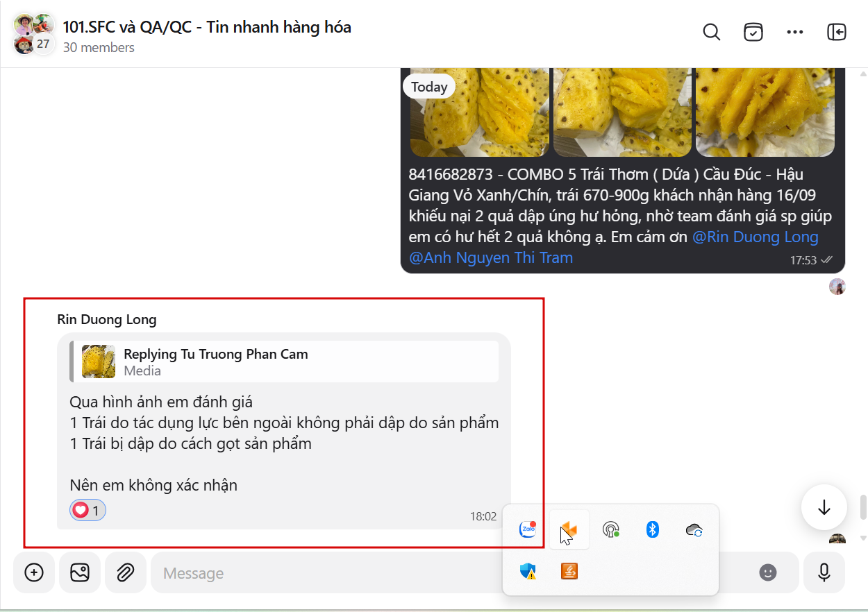Click the paperclip attach file icon
868x612 pixels.
click(125, 572)
